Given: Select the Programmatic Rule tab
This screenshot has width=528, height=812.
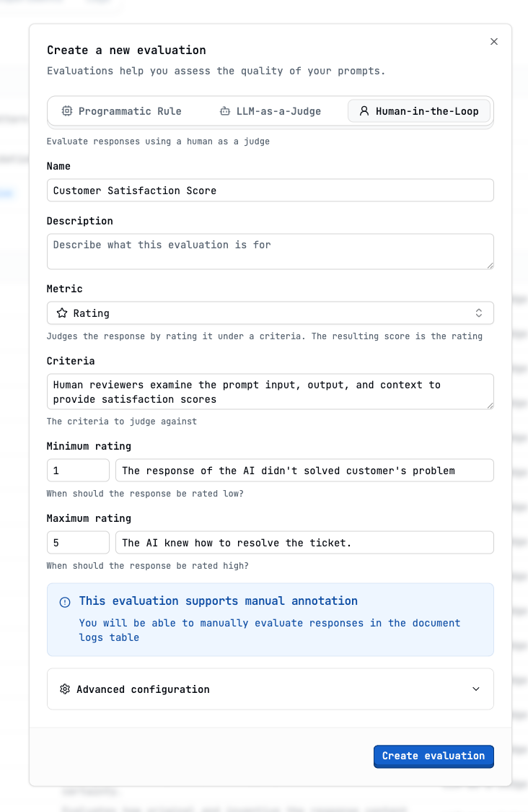Looking at the screenshot, I should coord(122,111).
